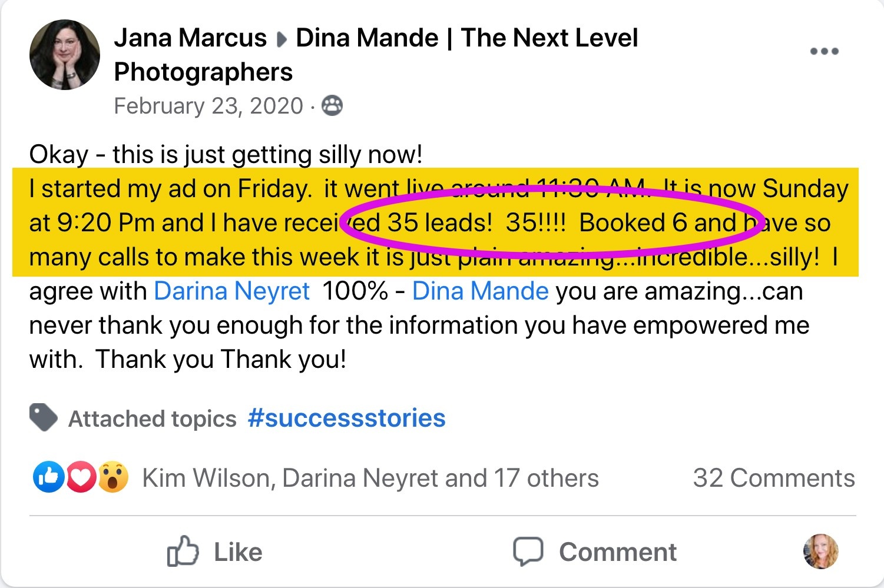Click the wow face reaction icon

point(113,477)
